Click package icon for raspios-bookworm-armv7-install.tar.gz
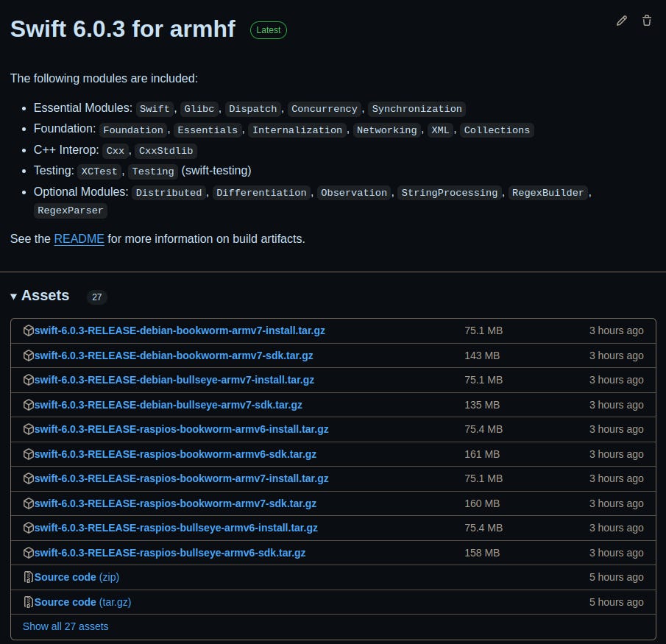This screenshot has width=666, height=644. click(29, 478)
